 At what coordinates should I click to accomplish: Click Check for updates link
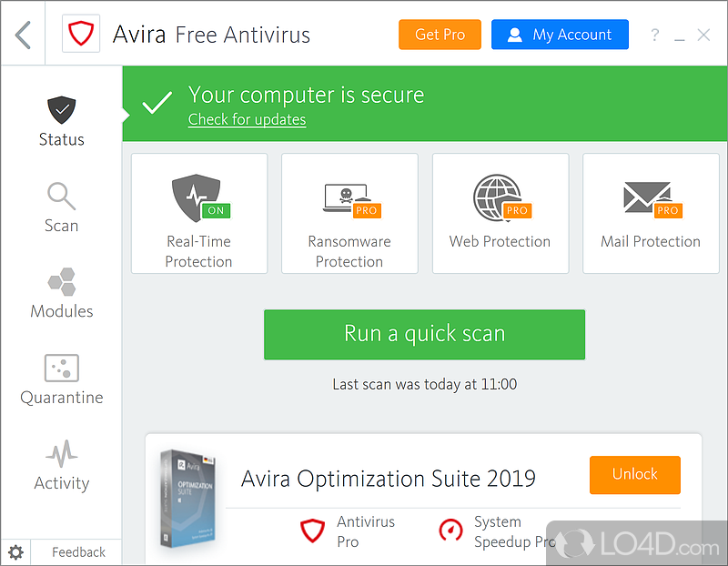247,119
